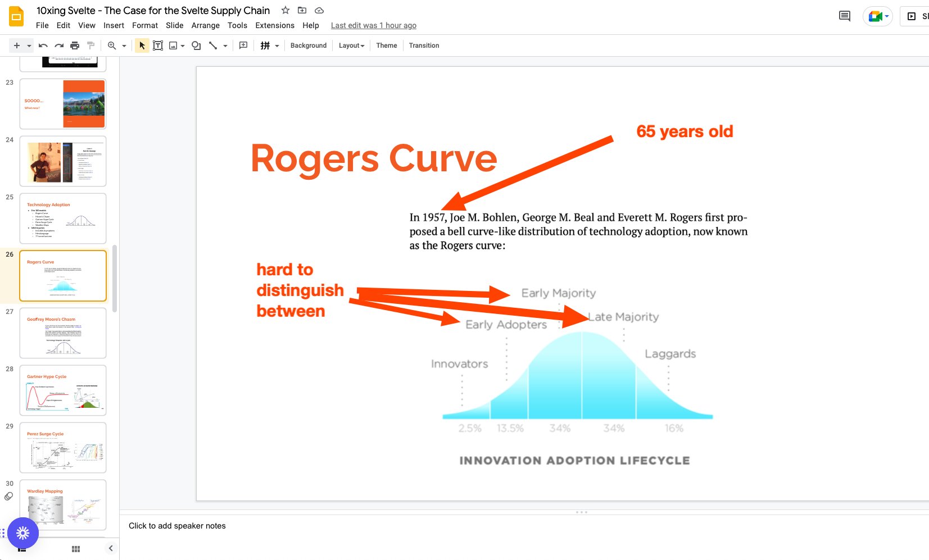Choose the Select arrow cursor tool
Viewport: 929px width, 560px height.
point(142,45)
